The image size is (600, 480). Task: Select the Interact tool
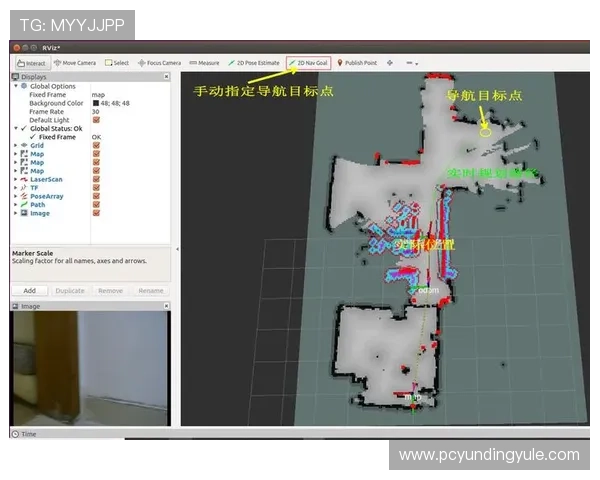click(31, 63)
